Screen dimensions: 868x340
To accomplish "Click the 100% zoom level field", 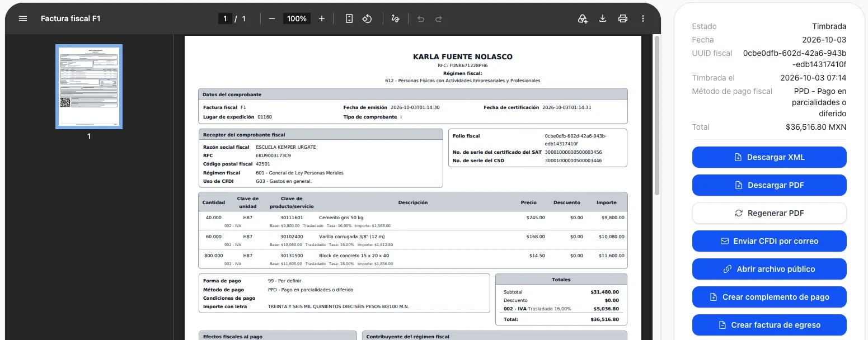I will [297, 18].
